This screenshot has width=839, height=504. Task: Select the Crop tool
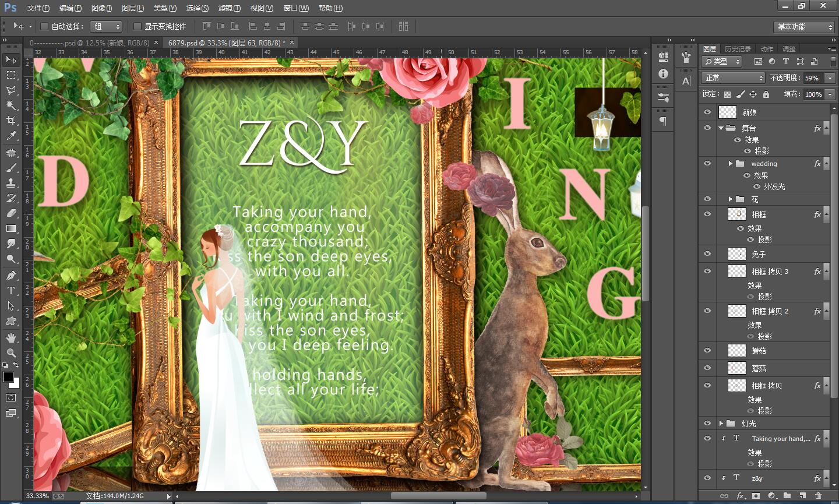pos(11,121)
